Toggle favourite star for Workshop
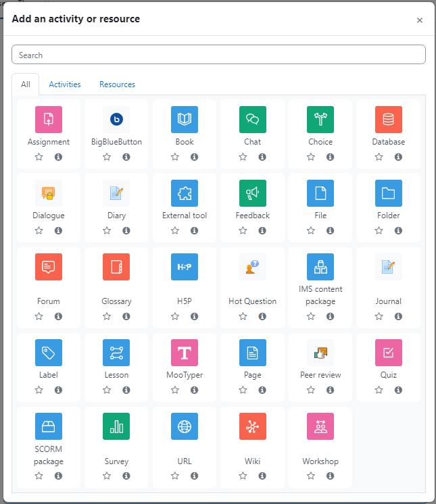436x504 pixels. [310, 476]
